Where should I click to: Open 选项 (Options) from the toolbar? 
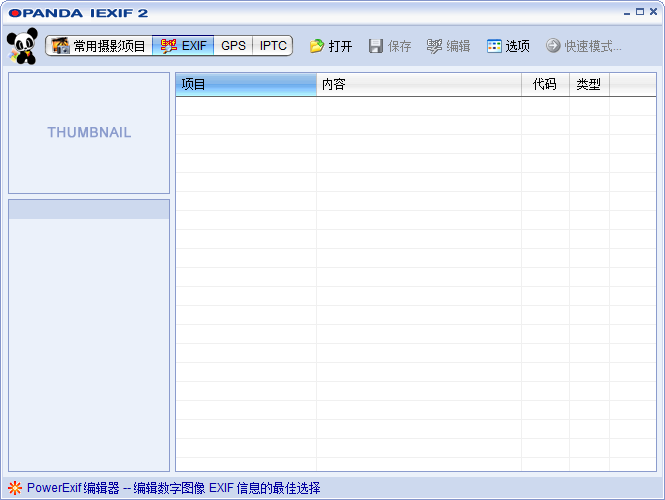click(x=508, y=46)
